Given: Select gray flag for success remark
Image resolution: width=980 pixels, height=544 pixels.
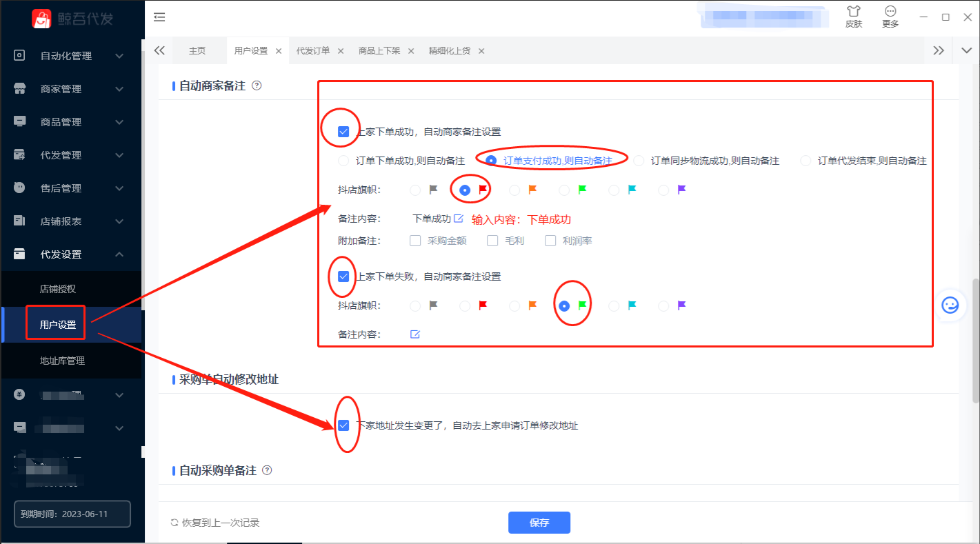Looking at the screenshot, I should click(415, 190).
